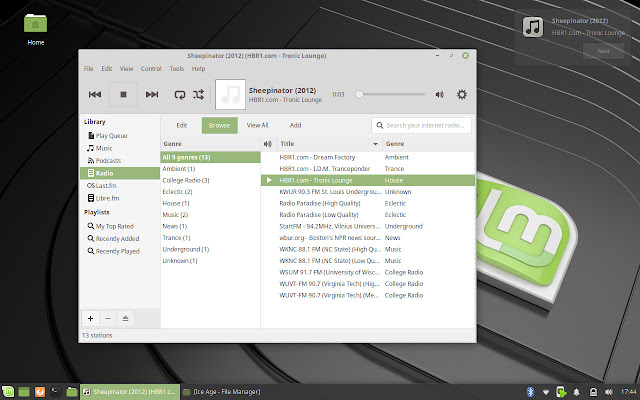
Task: Open the Control menu
Action: point(151,69)
